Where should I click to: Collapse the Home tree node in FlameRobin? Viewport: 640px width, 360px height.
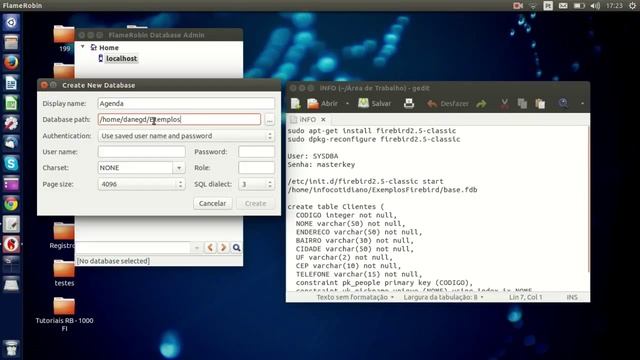(x=83, y=47)
